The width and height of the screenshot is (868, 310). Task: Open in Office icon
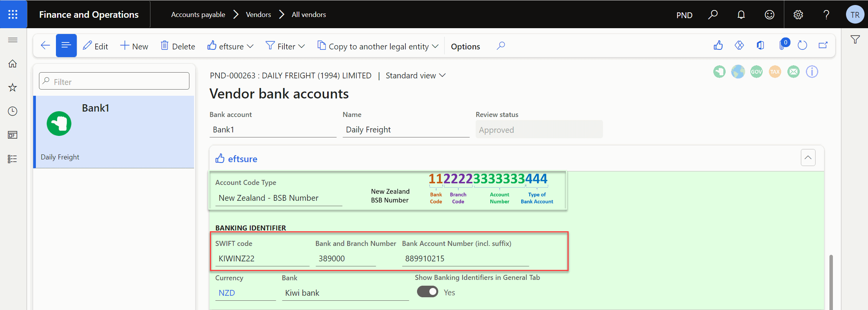pyautogui.click(x=760, y=46)
